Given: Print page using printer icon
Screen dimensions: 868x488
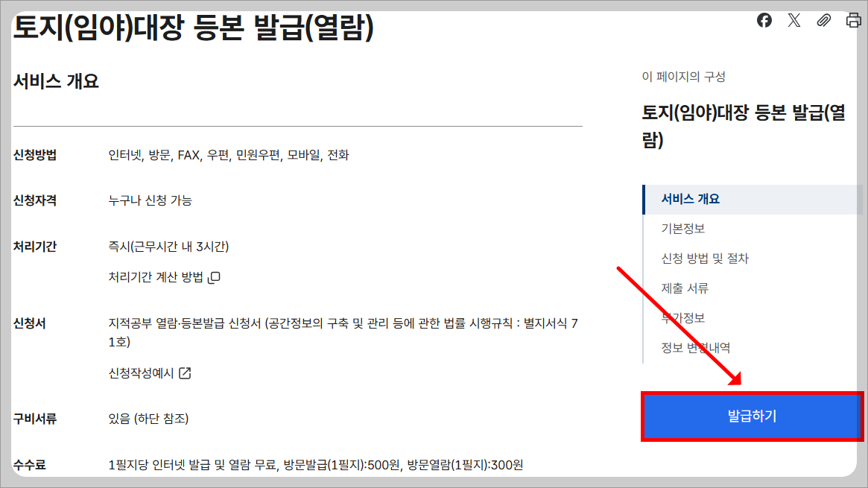Looking at the screenshot, I should (x=854, y=20).
